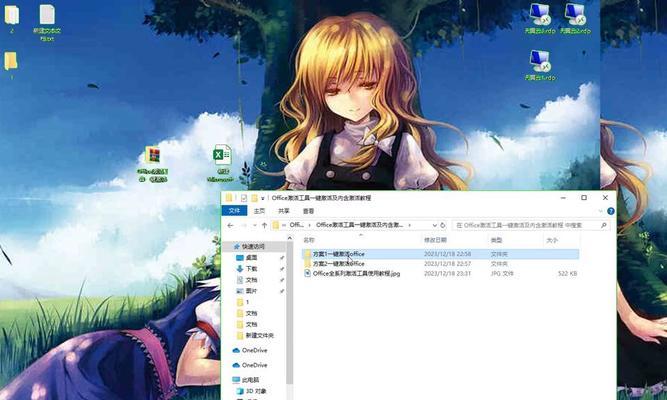667x400 pixels.
Task: Open 下载 in the navigation pane
Action: click(251, 269)
